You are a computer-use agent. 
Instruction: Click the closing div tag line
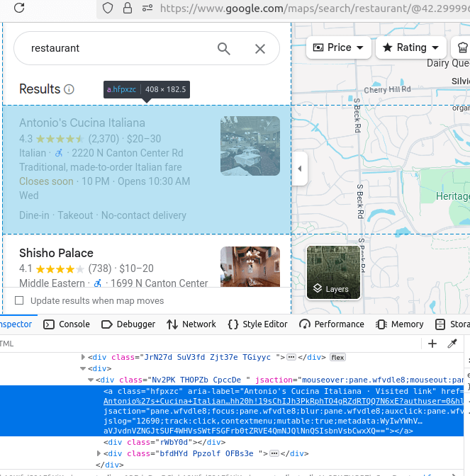click(x=109, y=465)
